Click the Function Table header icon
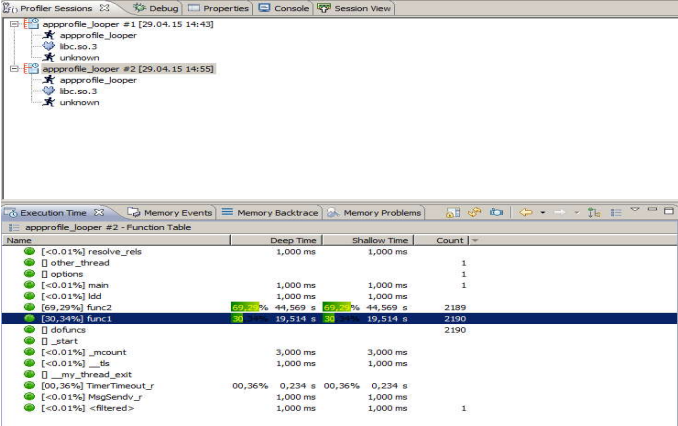Viewport: 678px width, 426px height. [x=14, y=227]
